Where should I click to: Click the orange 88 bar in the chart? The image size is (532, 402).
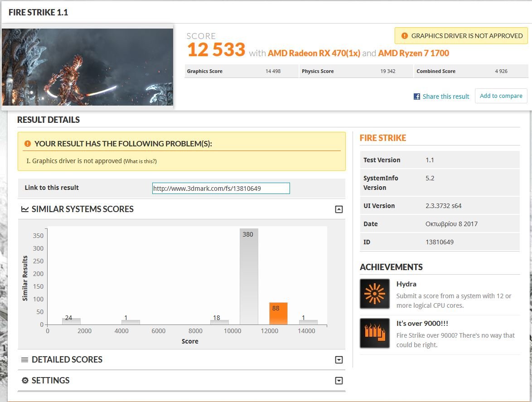coord(278,313)
